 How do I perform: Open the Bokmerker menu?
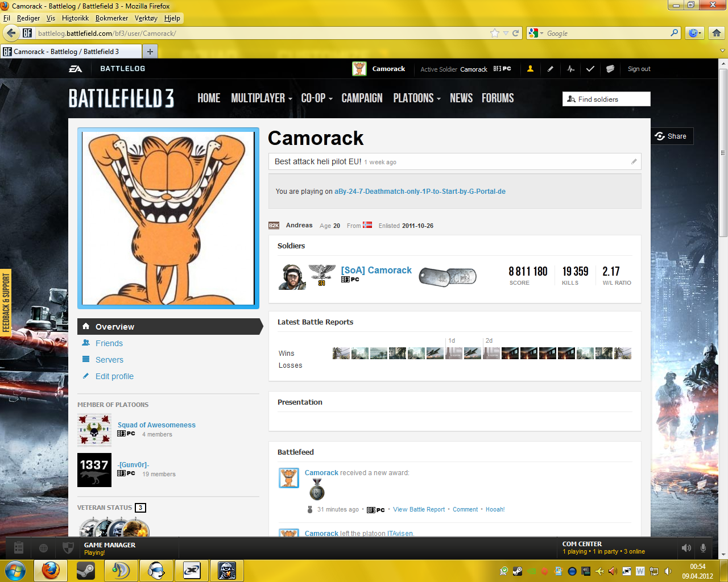(111, 18)
